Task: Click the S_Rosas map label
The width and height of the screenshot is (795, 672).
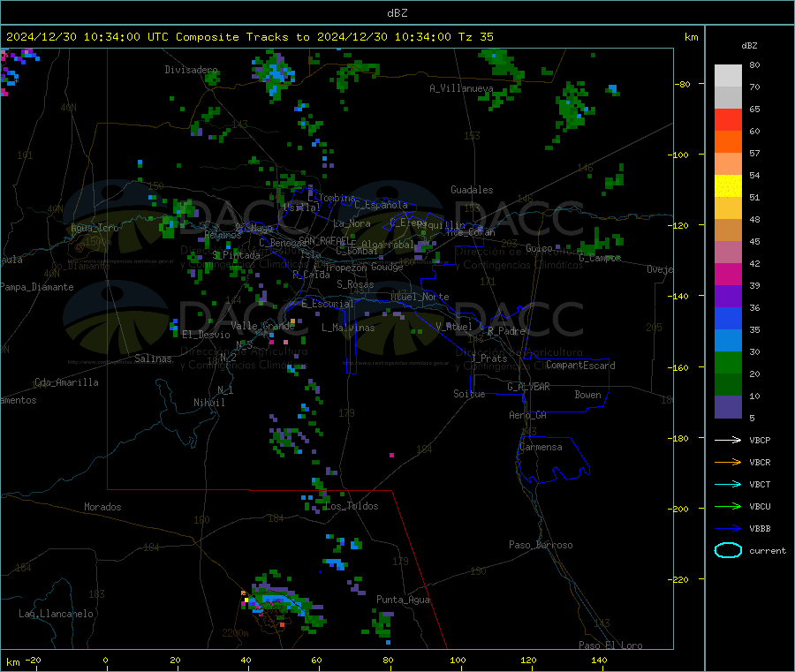Action: 355,285
